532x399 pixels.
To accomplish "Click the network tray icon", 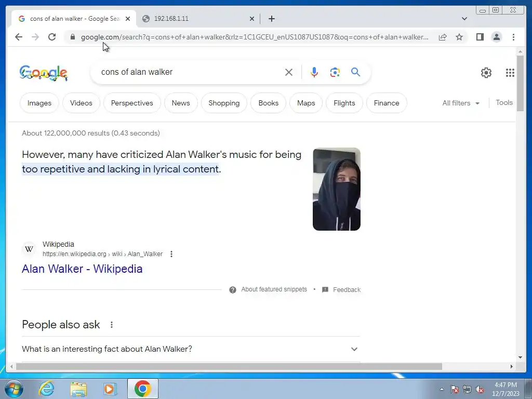I will click(x=467, y=390).
